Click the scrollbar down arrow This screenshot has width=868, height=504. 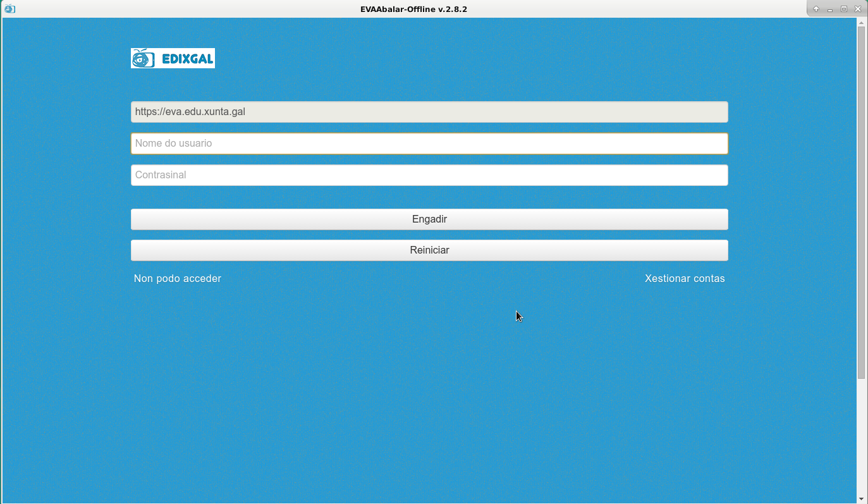tap(861, 499)
